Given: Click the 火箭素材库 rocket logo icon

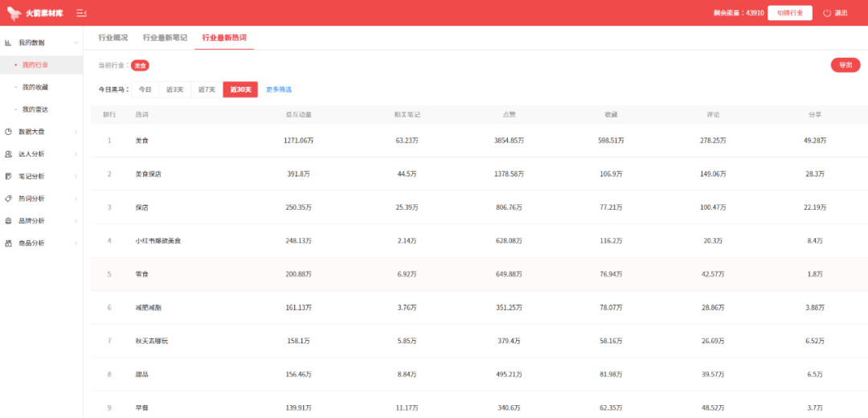Looking at the screenshot, I should (14, 13).
